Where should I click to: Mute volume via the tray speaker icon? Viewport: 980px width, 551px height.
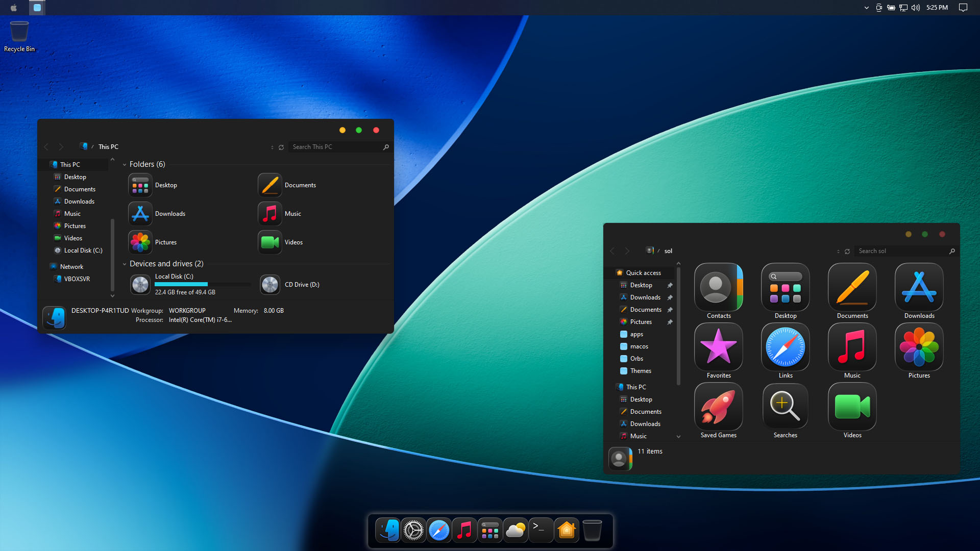916,8
